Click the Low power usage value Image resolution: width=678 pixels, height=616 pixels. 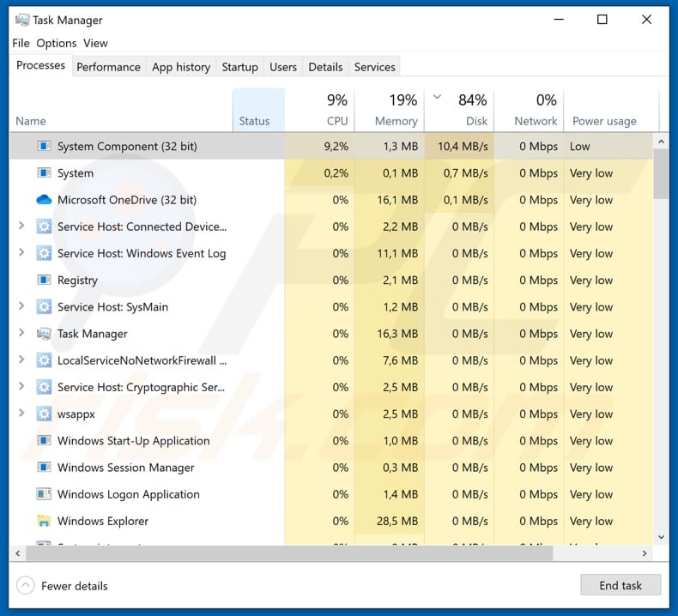point(579,147)
